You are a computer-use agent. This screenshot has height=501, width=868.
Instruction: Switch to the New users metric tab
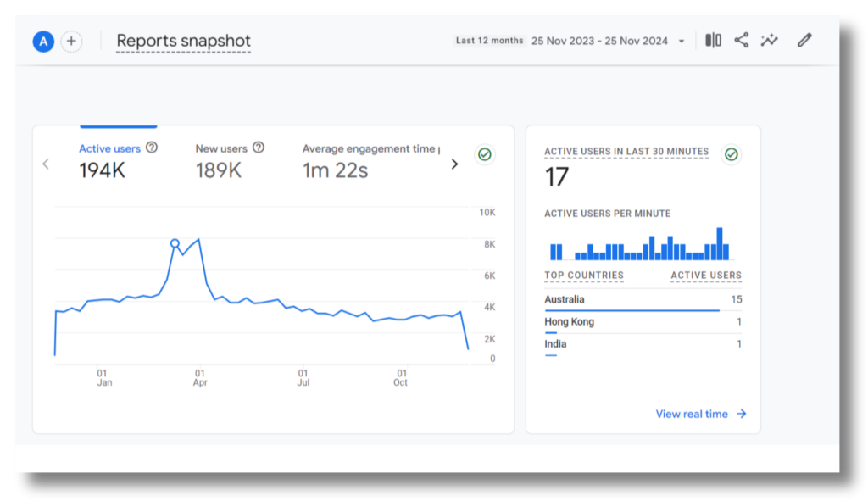click(x=222, y=159)
